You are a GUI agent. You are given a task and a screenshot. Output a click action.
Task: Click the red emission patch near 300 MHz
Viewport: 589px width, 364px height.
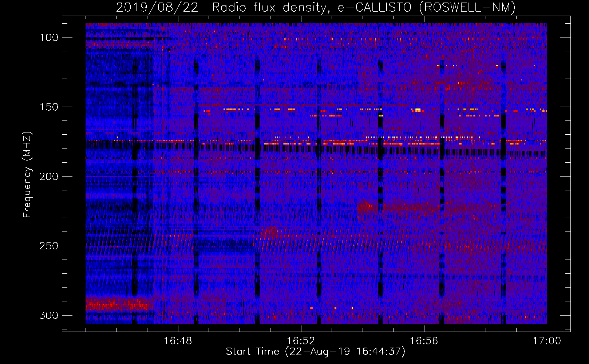click(x=119, y=304)
